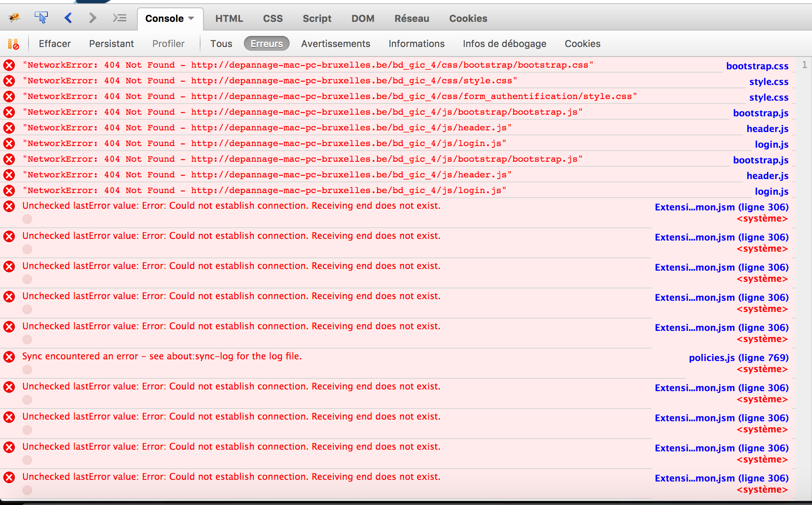This screenshot has width=812, height=505.
Task: Filter console by Cookies messages
Action: pos(582,44)
